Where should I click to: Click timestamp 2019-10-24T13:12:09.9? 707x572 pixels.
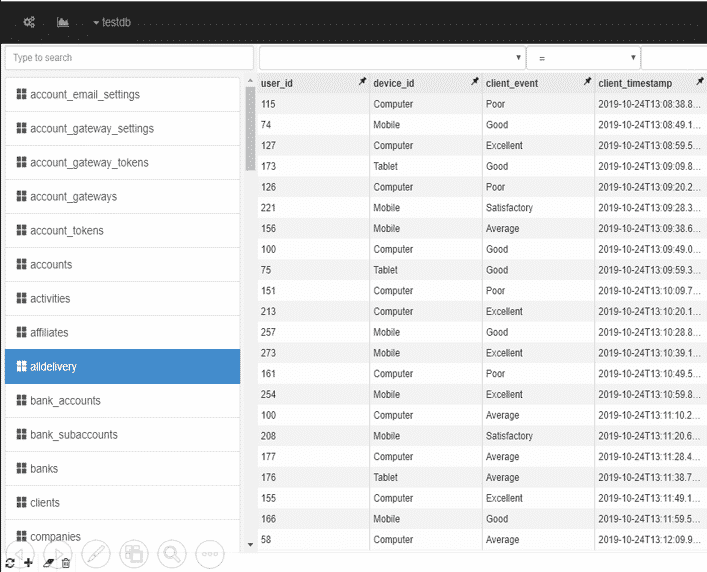pos(649,540)
